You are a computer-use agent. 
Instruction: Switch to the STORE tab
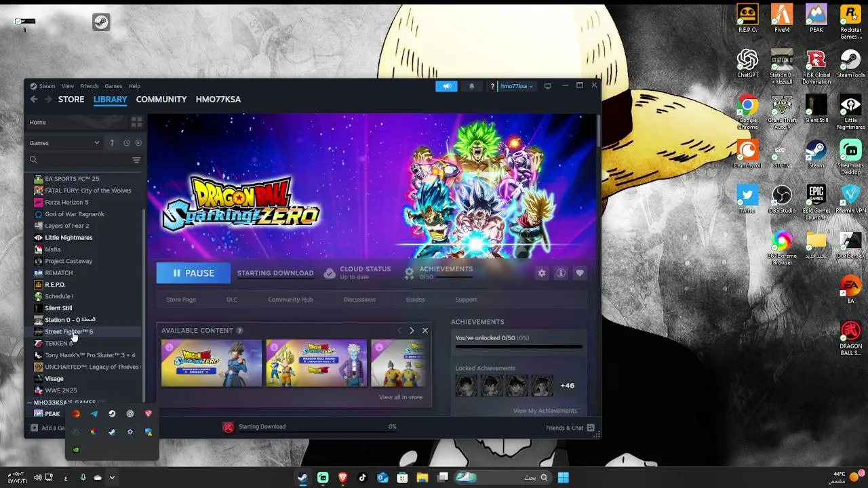click(71, 99)
